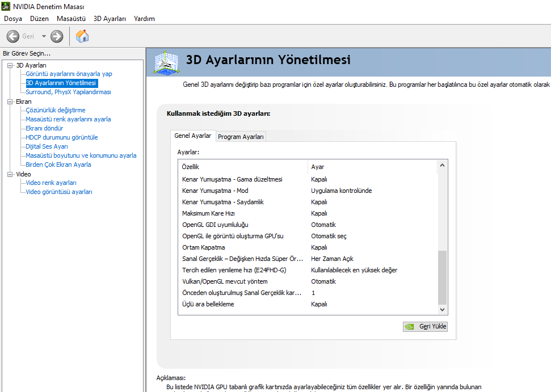Click the Forward arrow icon
The width and height of the screenshot is (551, 392).
(x=57, y=36)
